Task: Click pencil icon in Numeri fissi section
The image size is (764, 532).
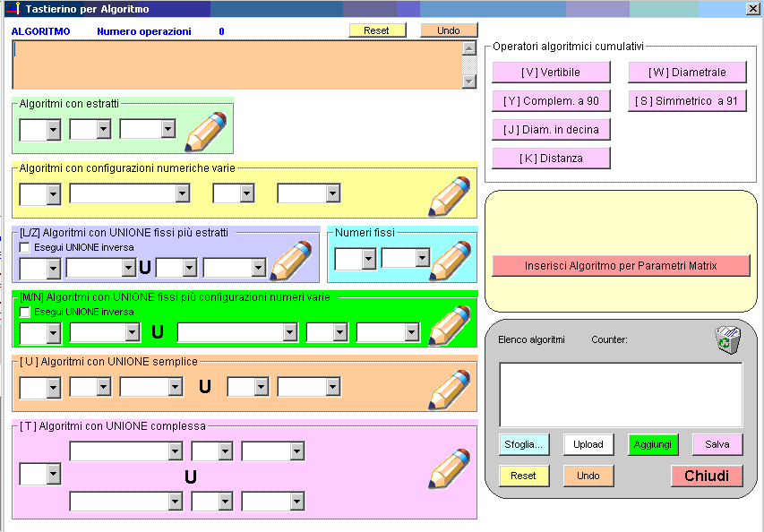Action: 453,259
